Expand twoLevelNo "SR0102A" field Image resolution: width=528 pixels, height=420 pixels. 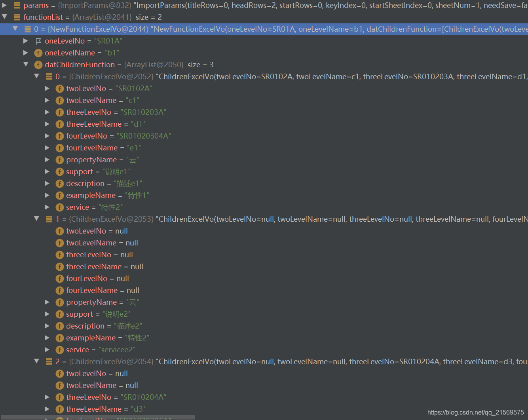pos(47,88)
